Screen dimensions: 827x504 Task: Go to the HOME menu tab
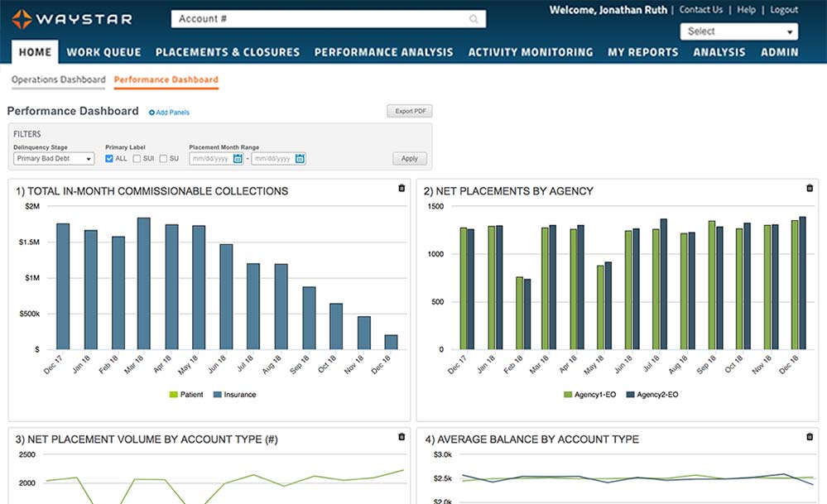click(36, 52)
